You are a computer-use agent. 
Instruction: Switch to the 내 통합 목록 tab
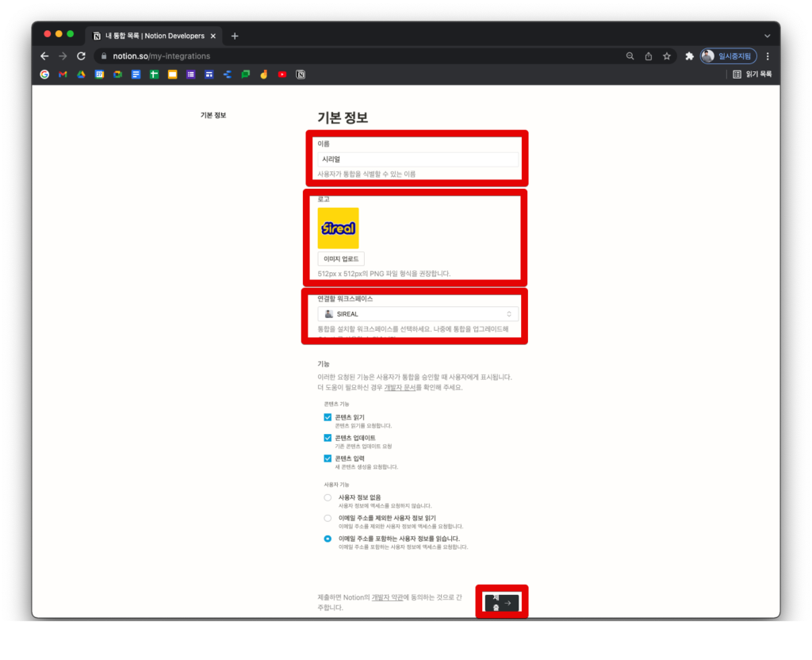click(154, 36)
